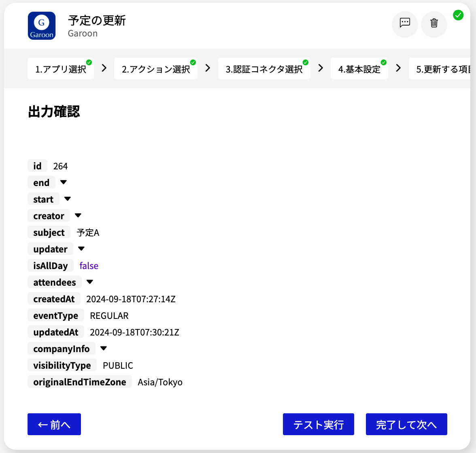476x453 pixels.
Task: Go to step 5.更新する項目
Action: click(x=440, y=68)
